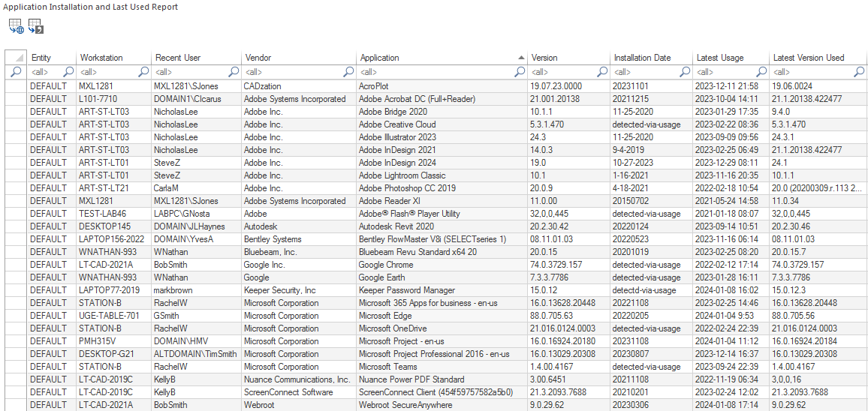Screen dimensions: 868x411
Task: Open the Workstation filter magnifier icon
Action: pos(144,72)
